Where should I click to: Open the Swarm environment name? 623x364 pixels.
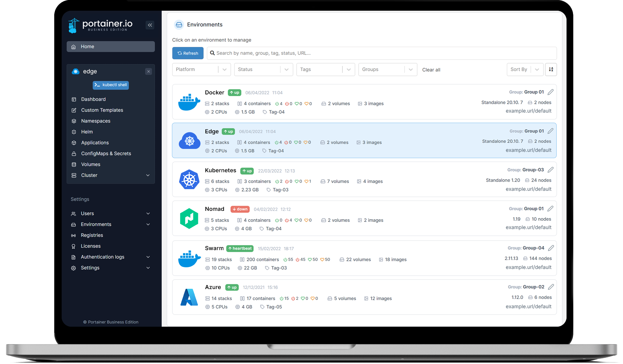pos(214,248)
